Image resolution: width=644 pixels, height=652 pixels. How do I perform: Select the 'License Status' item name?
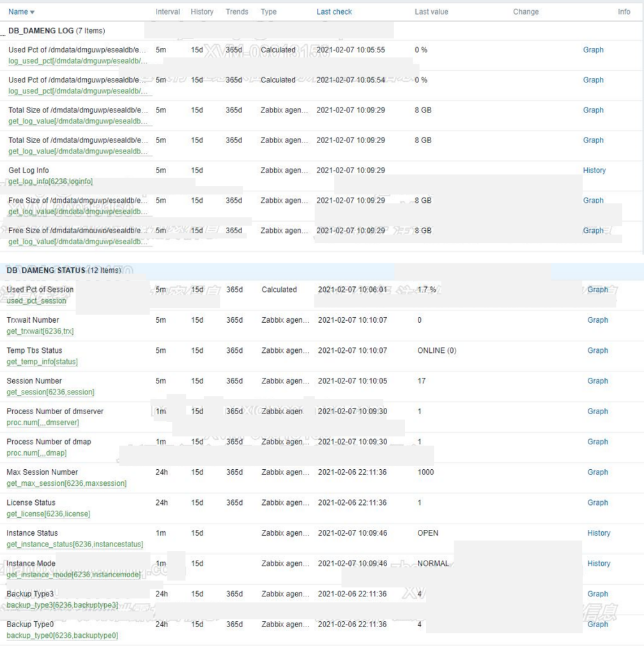[31, 502]
